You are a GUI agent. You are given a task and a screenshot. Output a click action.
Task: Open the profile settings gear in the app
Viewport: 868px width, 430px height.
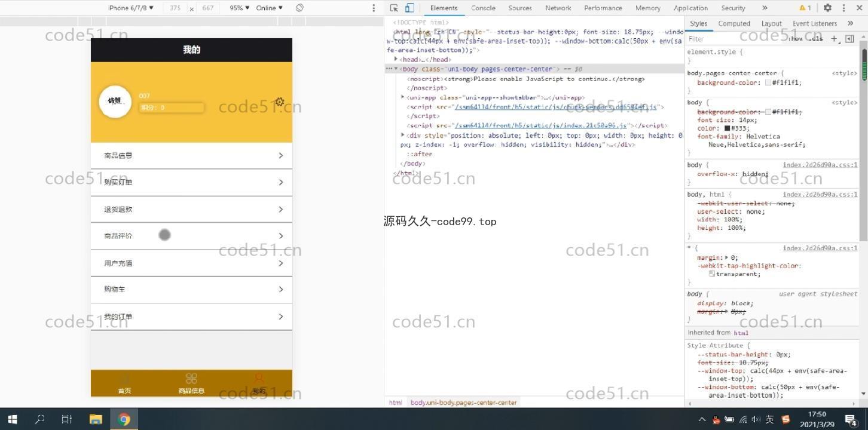point(279,102)
